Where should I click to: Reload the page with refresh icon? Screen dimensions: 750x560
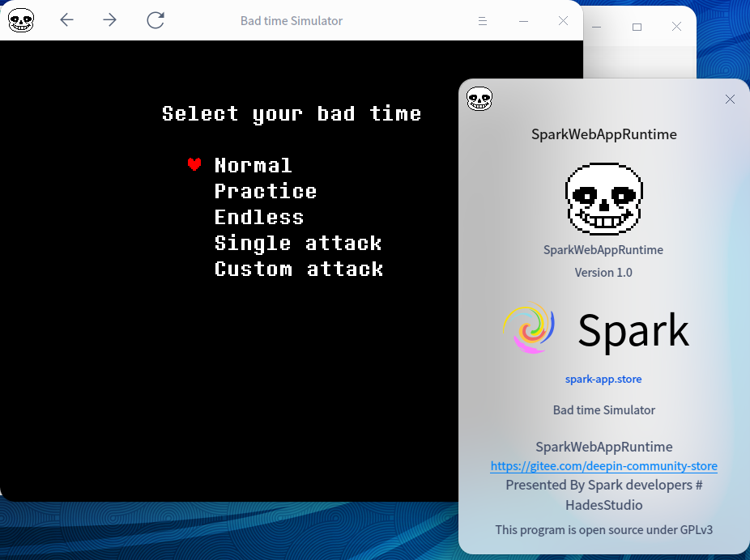[156, 20]
